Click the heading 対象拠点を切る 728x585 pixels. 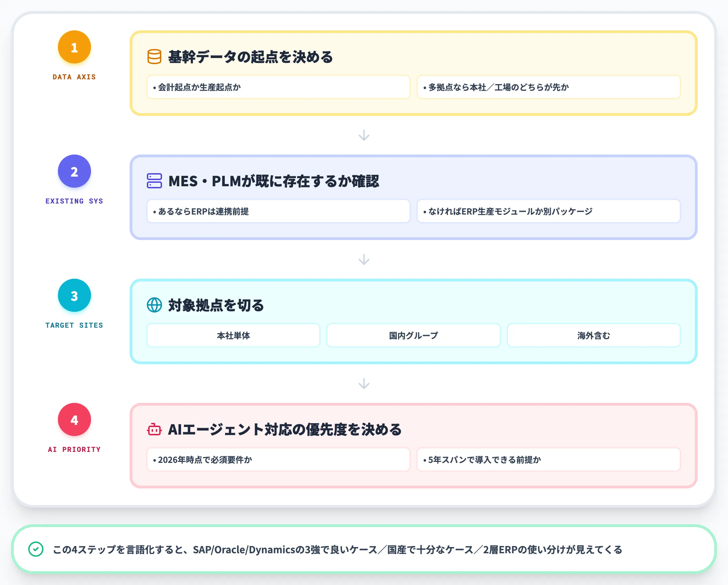click(x=216, y=305)
